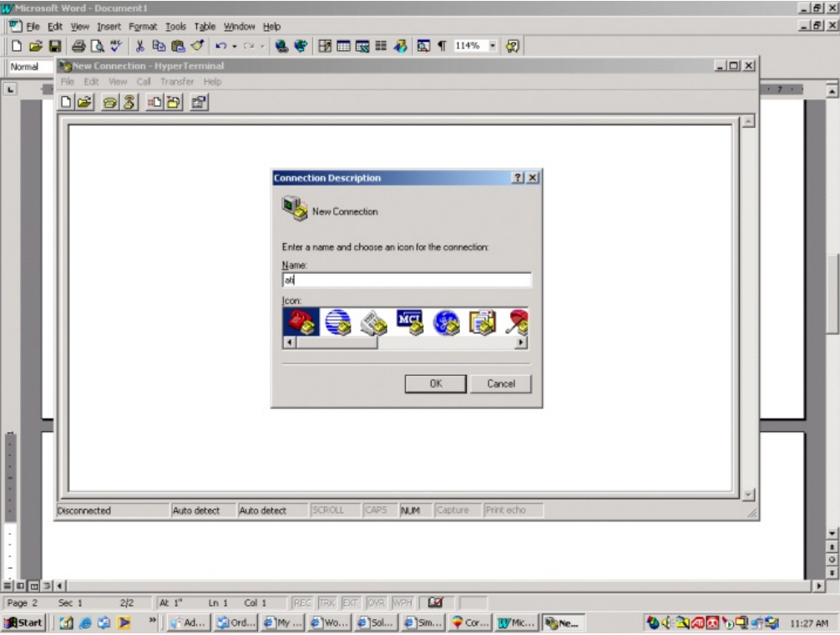Viewport: 840px width, 635px height.
Task: Cut selection with the scissors icon
Action: tap(139, 46)
